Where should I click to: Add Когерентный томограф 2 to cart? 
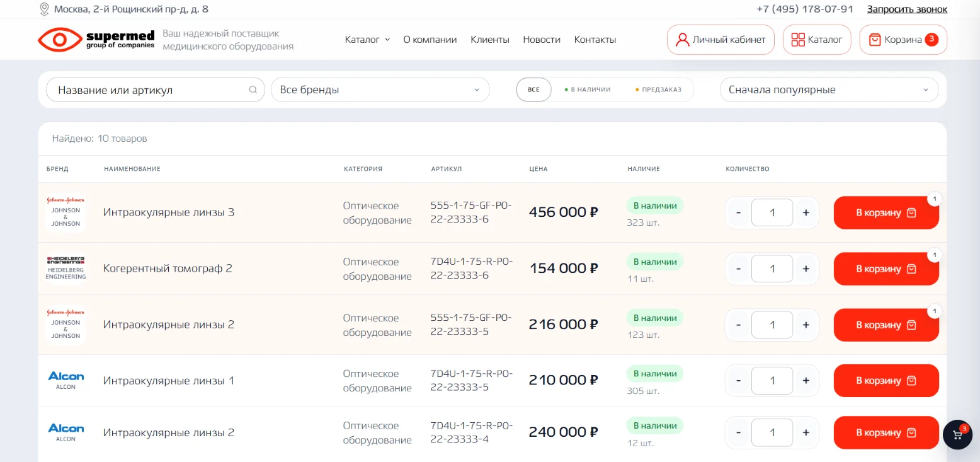pyautogui.click(x=886, y=269)
